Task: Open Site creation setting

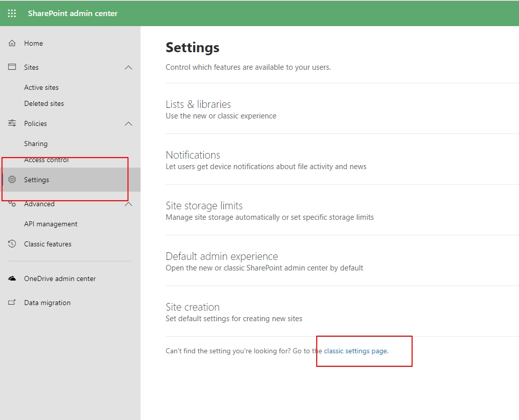Action: (x=193, y=307)
